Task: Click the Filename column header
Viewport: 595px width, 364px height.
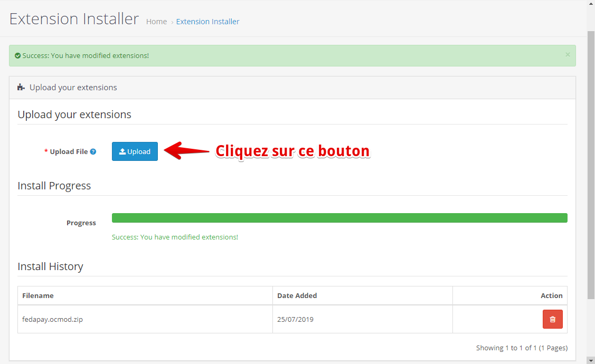Action: [x=145, y=295]
